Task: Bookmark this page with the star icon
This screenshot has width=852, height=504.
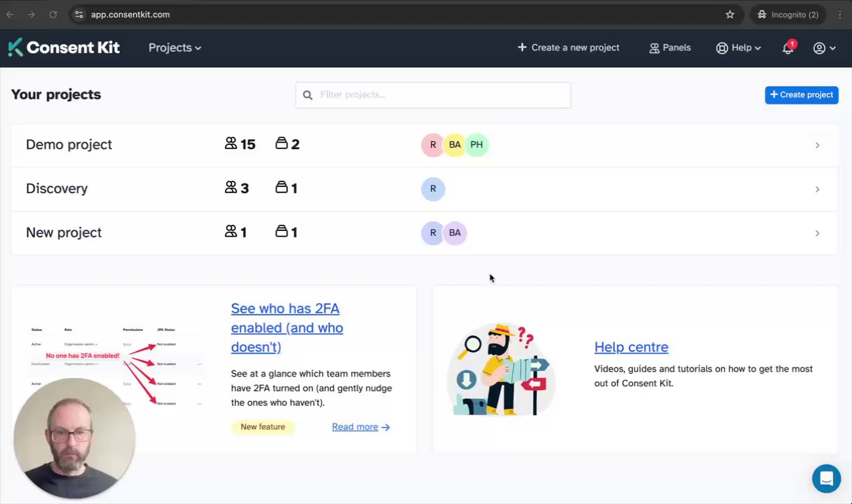Action: click(730, 14)
